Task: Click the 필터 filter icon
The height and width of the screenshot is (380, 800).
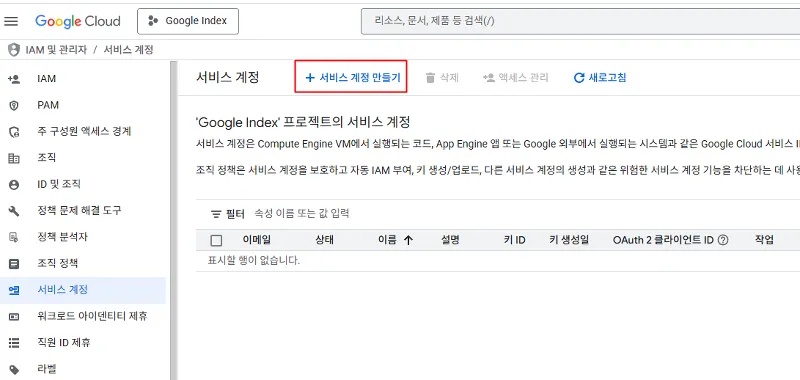Action: tap(216, 214)
